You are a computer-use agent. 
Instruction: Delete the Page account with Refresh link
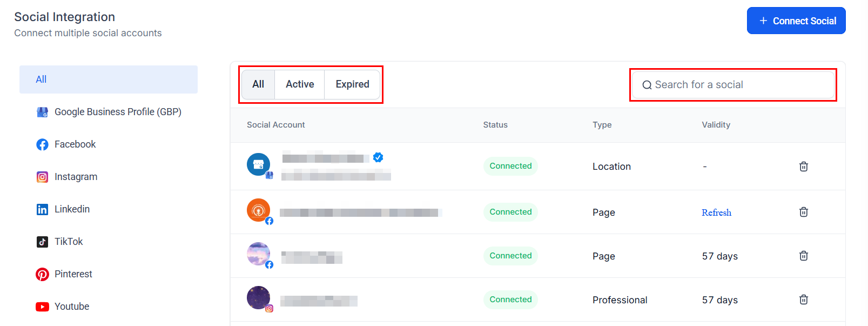(804, 212)
